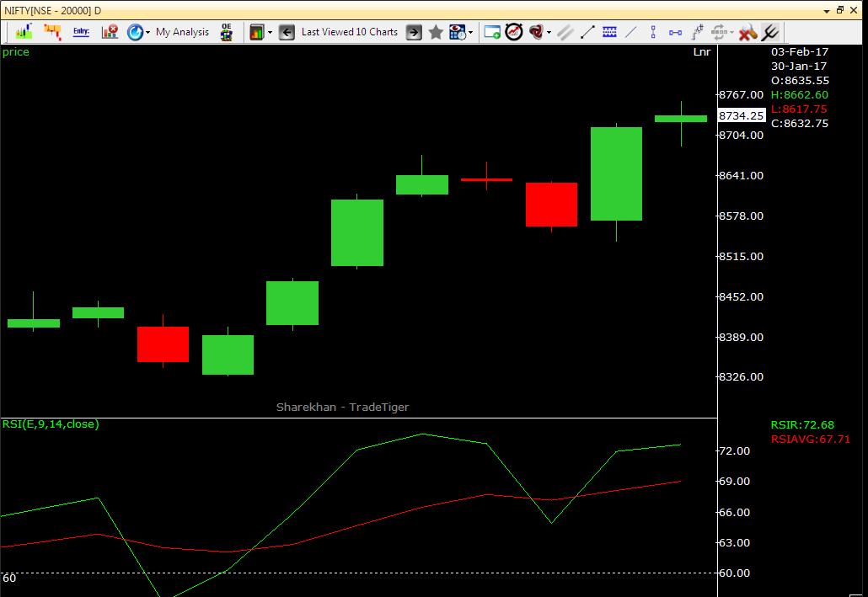The image size is (868, 597).
Task: Click the highlighted 8734.25 price box
Action: click(742, 115)
